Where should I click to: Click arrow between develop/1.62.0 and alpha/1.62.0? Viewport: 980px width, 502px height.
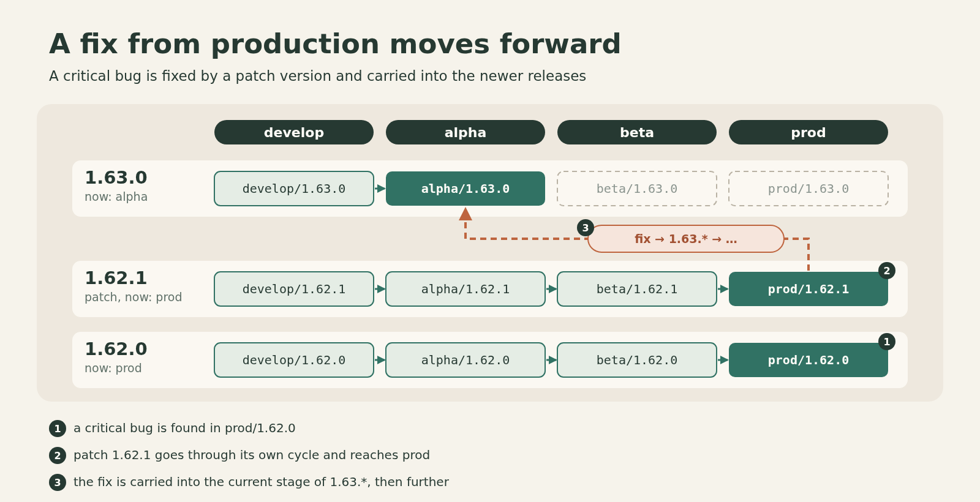pyautogui.click(x=380, y=360)
